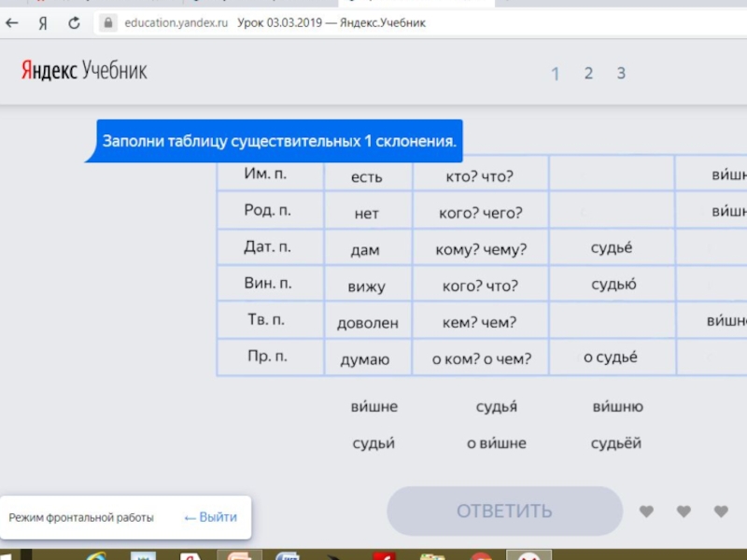This screenshot has width=747, height=560.
Task: Switch to task number 2
Action: [588, 74]
